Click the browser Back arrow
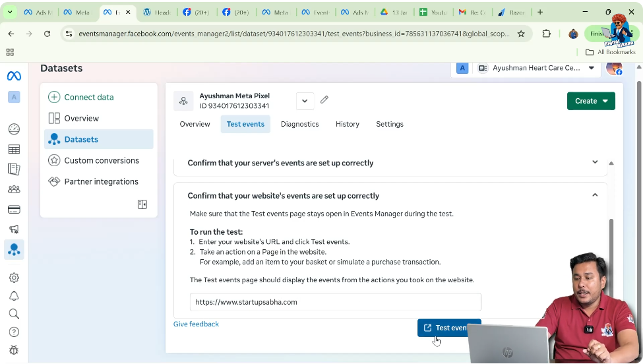This screenshot has width=643, height=364. pyautogui.click(x=11, y=34)
